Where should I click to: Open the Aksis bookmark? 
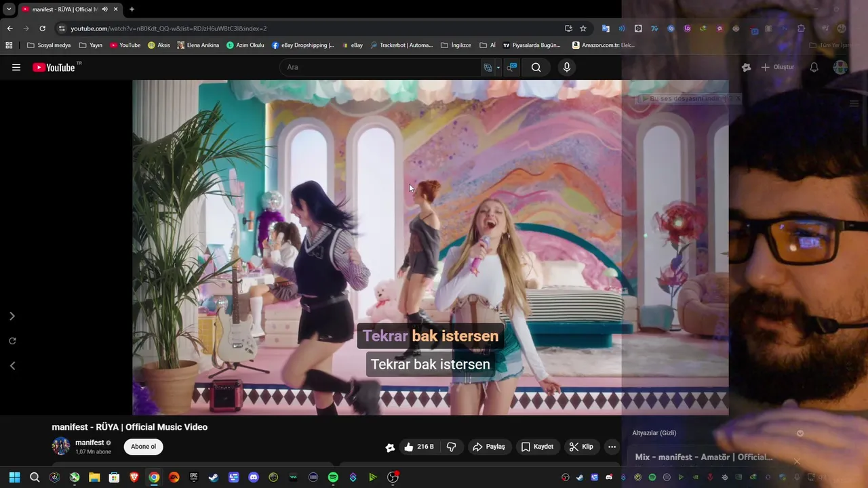pos(159,45)
